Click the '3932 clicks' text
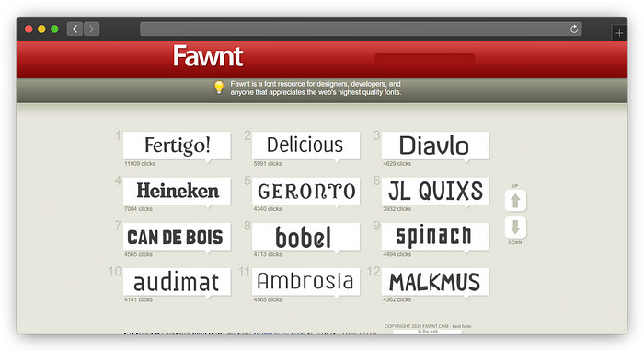 pyautogui.click(x=397, y=208)
